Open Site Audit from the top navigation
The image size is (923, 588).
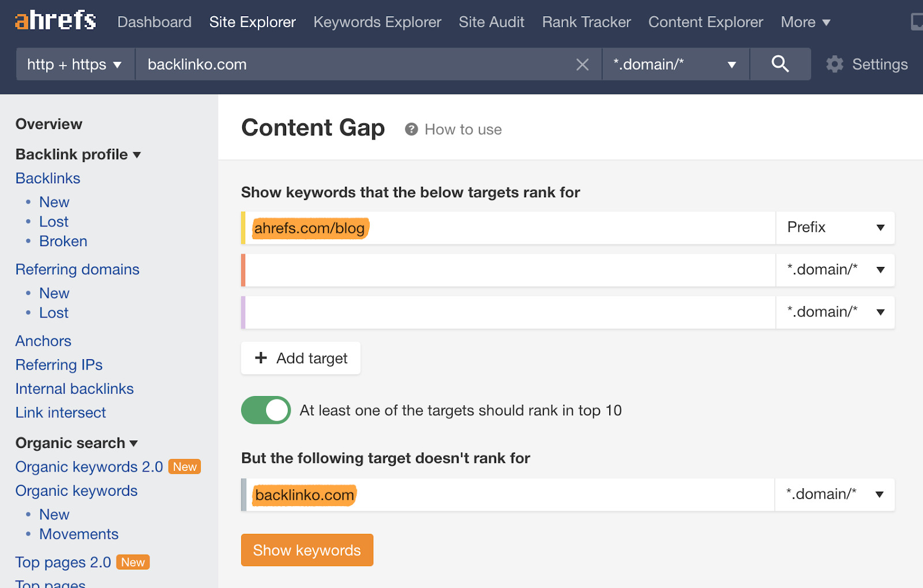coord(491,22)
